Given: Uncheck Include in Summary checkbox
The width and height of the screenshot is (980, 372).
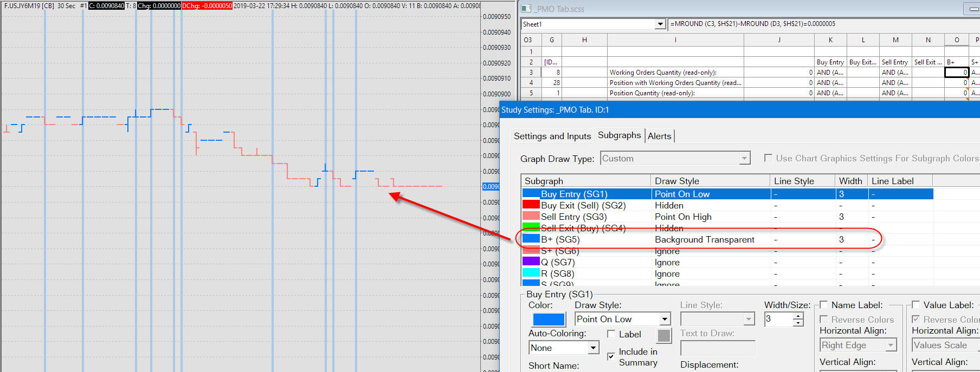Looking at the screenshot, I should point(611,356).
